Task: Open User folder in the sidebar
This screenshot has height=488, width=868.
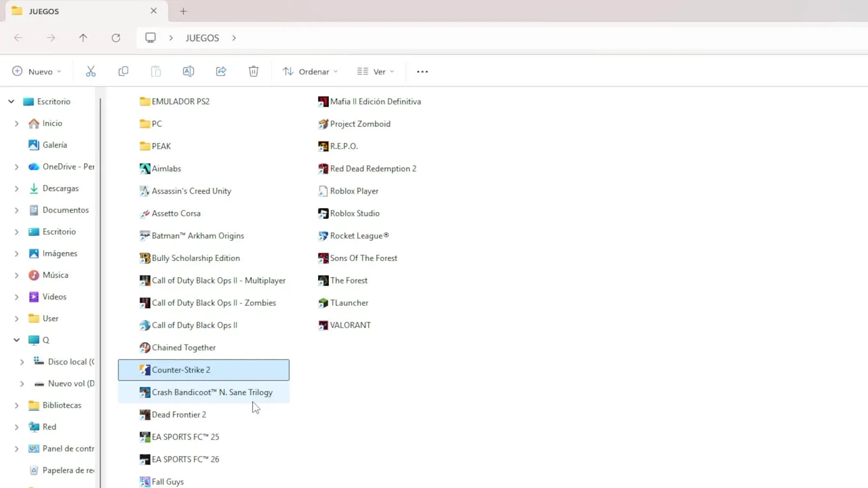Action: tap(51, 319)
